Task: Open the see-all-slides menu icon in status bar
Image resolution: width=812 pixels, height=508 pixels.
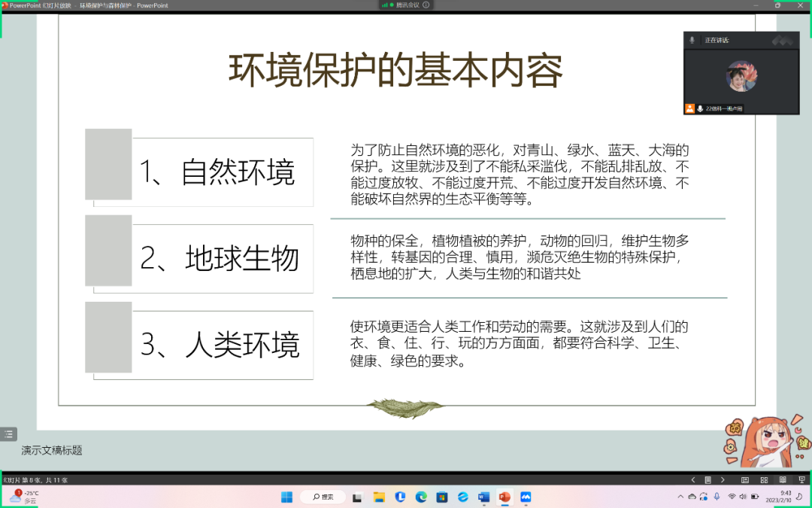Action: tap(707, 479)
